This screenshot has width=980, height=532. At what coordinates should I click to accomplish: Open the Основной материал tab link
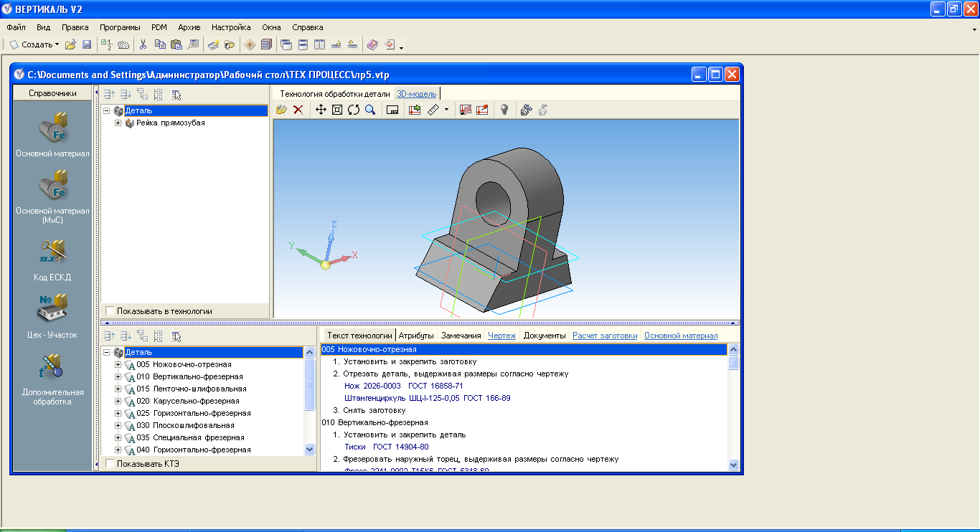[x=681, y=336]
